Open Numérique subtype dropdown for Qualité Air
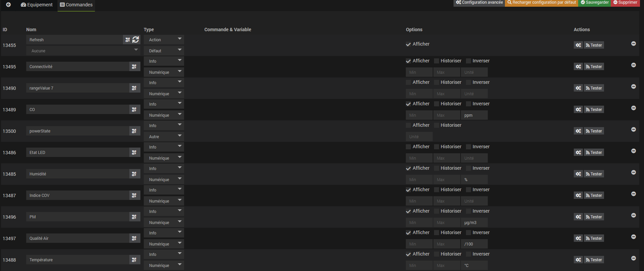 [x=164, y=244]
